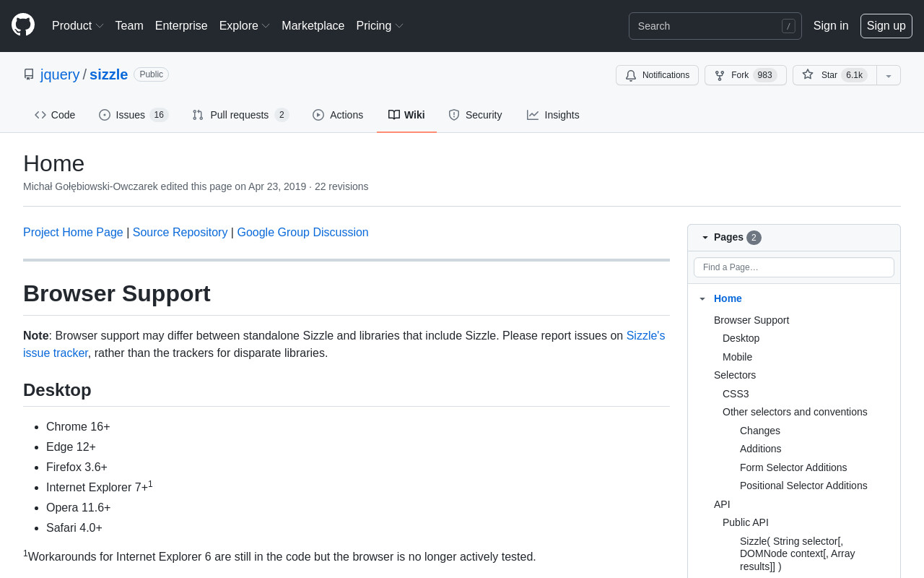Focus the Find a Page input

click(794, 267)
